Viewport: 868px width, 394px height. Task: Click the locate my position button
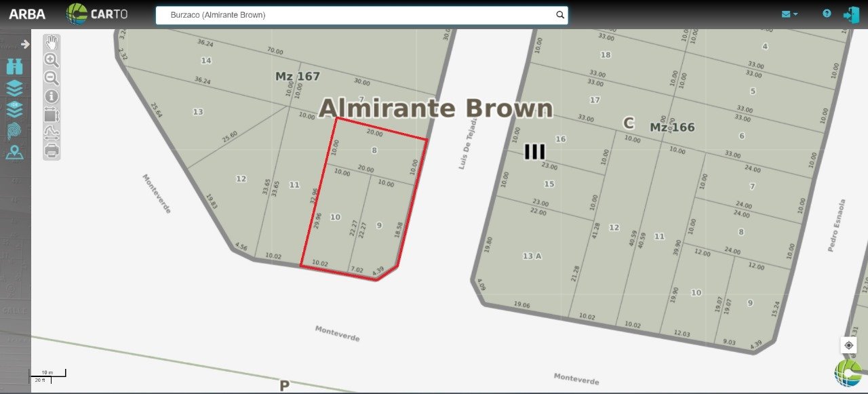[849, 345]
